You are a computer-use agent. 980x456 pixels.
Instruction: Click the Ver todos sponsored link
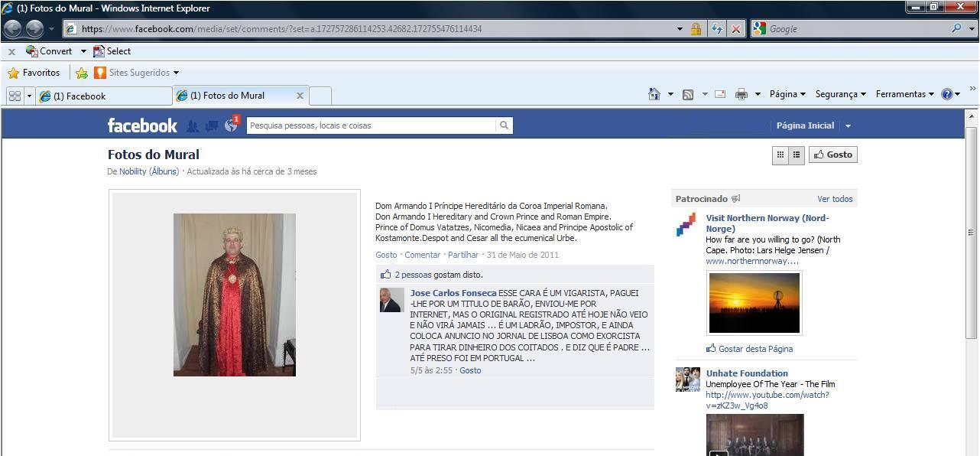click(835, 199)
